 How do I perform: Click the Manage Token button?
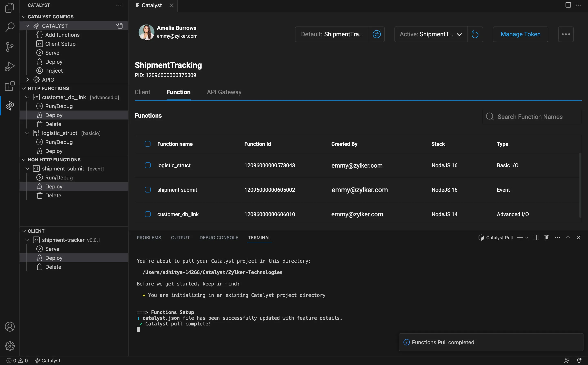(520, 34)
